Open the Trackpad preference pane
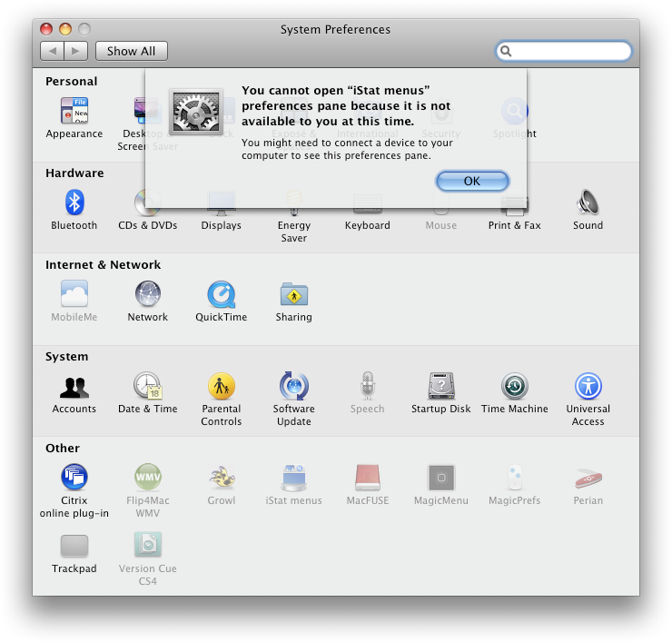The width and height of the screenshot is (672, 642). pyautogui.click(x=74, y=546)
